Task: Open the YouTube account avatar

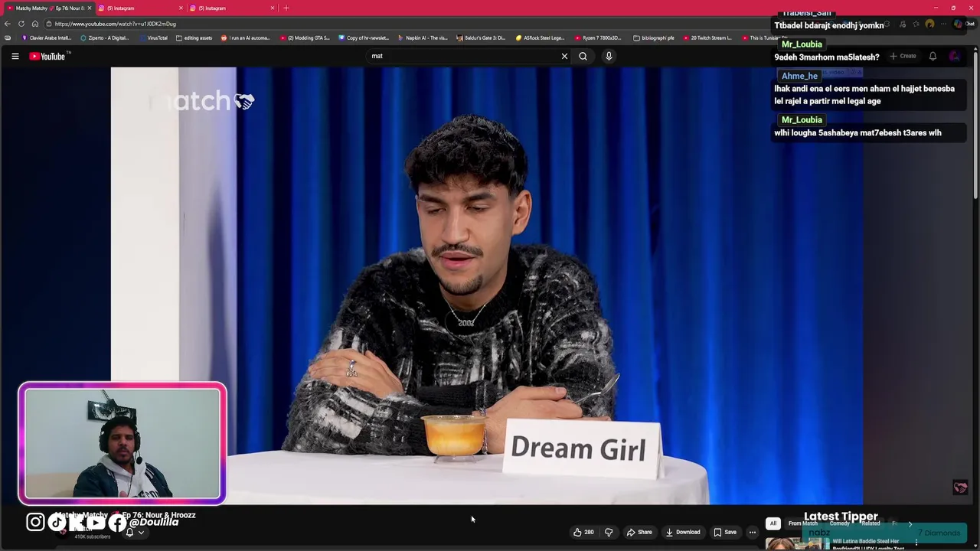Action: click(955, 56)
